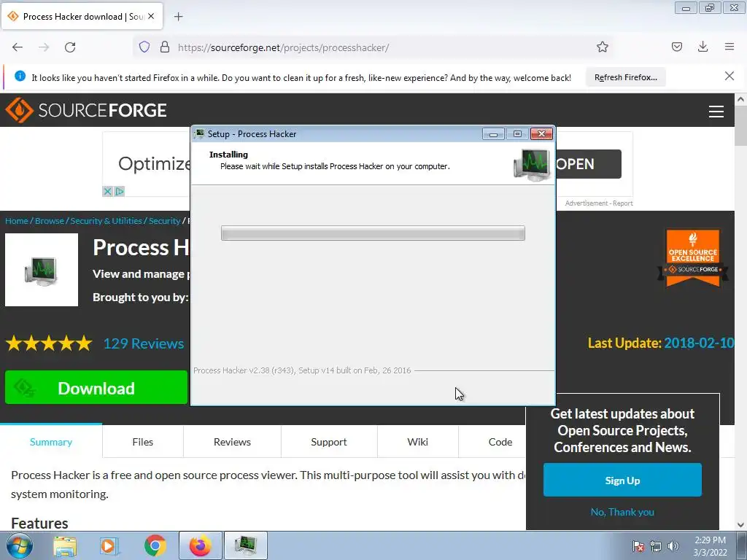This screenshot has width=747, height=560.
Task: Click the Home breadcrumb link
Action: (x=17, y=221)
